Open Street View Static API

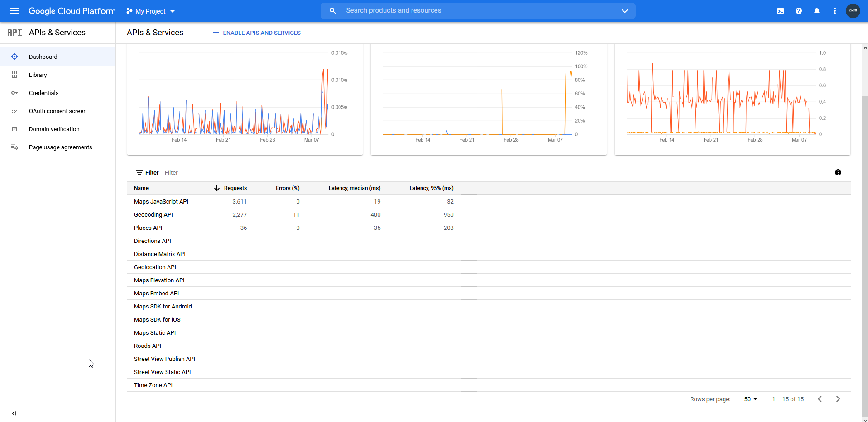tap(163, 372)
